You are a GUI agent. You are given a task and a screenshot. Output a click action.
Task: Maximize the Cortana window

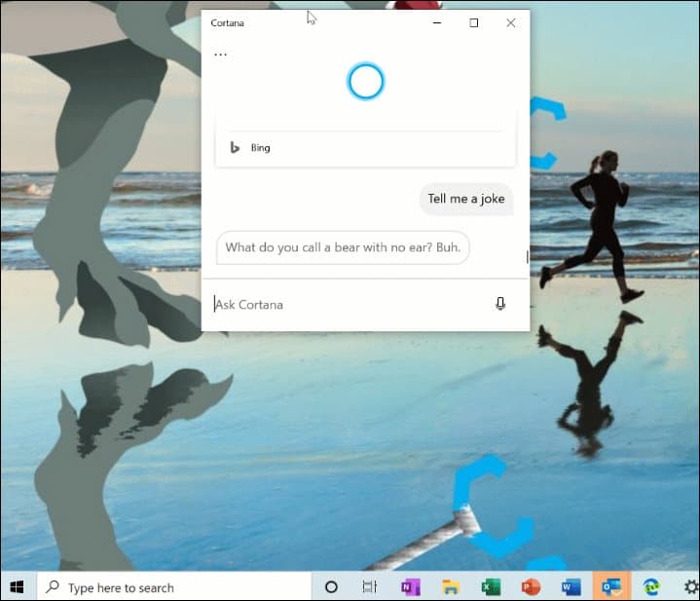474,22
